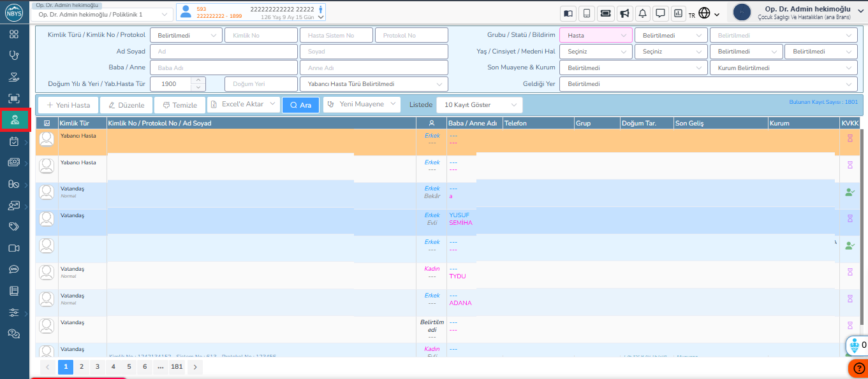Jump to last page 181
The height and width of the screenshot is (379, 868).
pos(177,366)
